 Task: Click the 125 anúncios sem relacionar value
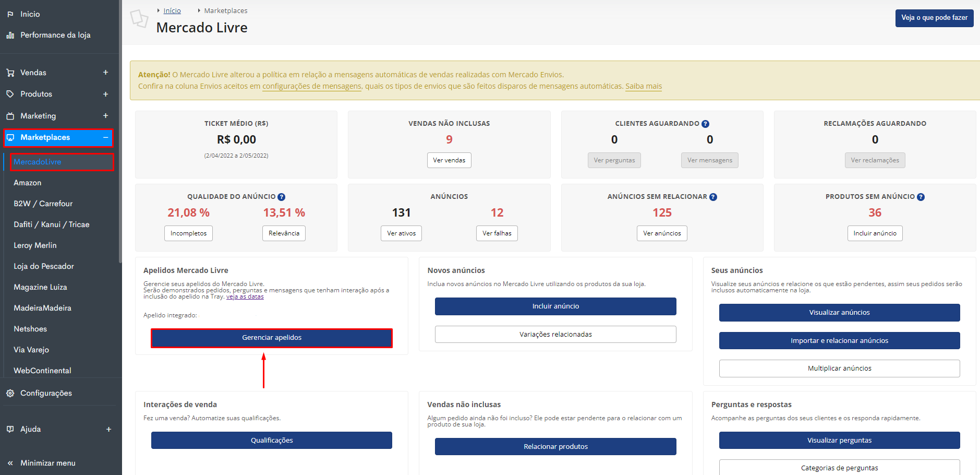pyautogui.click(x=662, y=212)
